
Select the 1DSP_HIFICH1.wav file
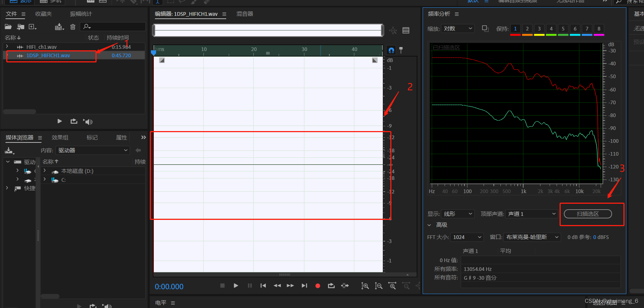(48, 55)
